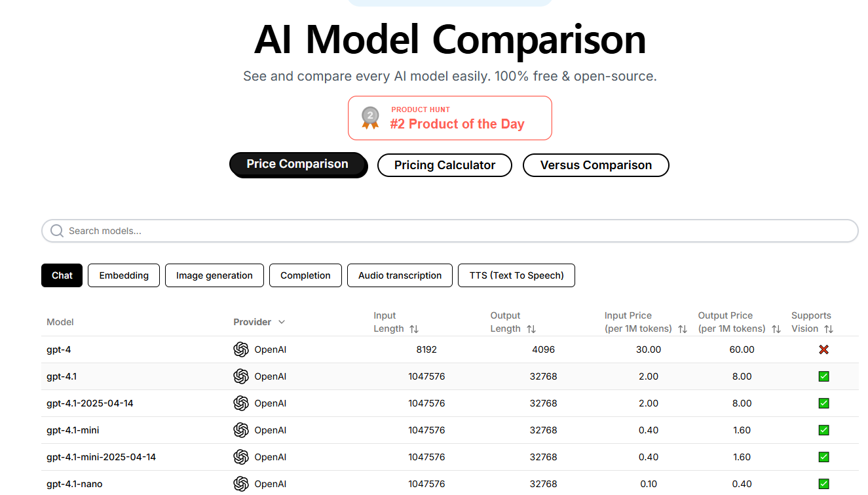Click the sort arrows on Output Price
The width and height of the screenshot is (868, 495).
point(776,328)
